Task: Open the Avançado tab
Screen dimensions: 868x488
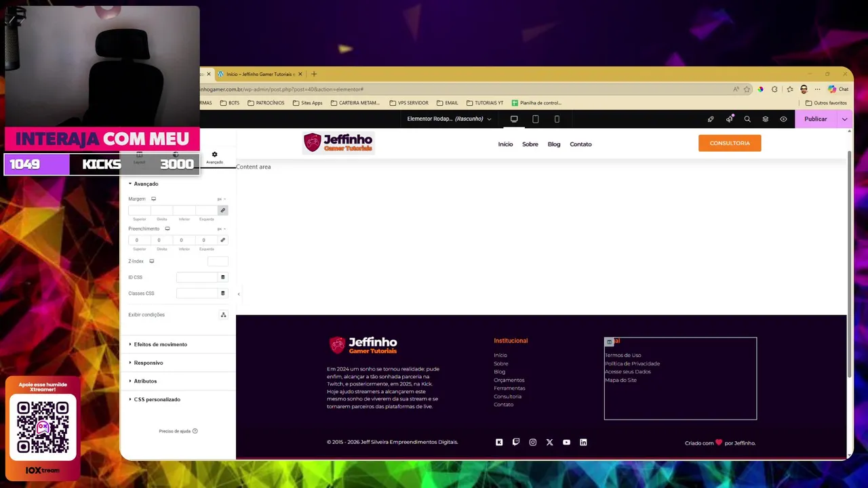Action: 214,157
